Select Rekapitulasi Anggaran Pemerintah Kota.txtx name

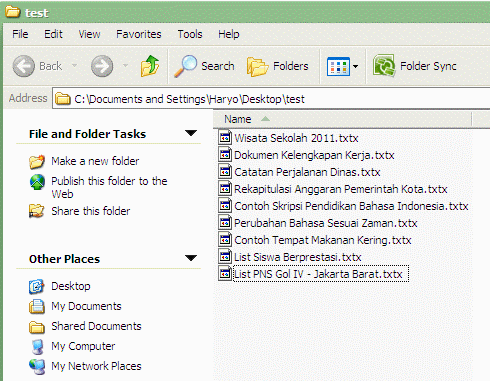coord(341,189)
